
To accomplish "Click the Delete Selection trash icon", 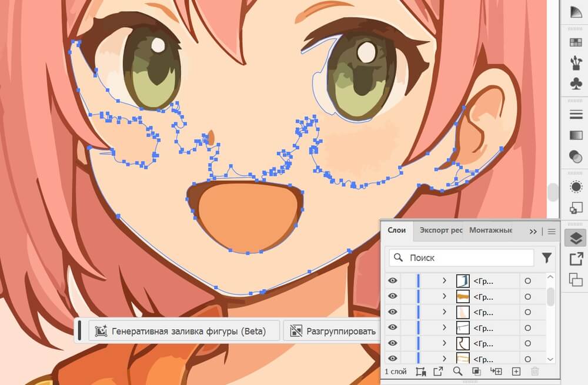I will (535, 371).
